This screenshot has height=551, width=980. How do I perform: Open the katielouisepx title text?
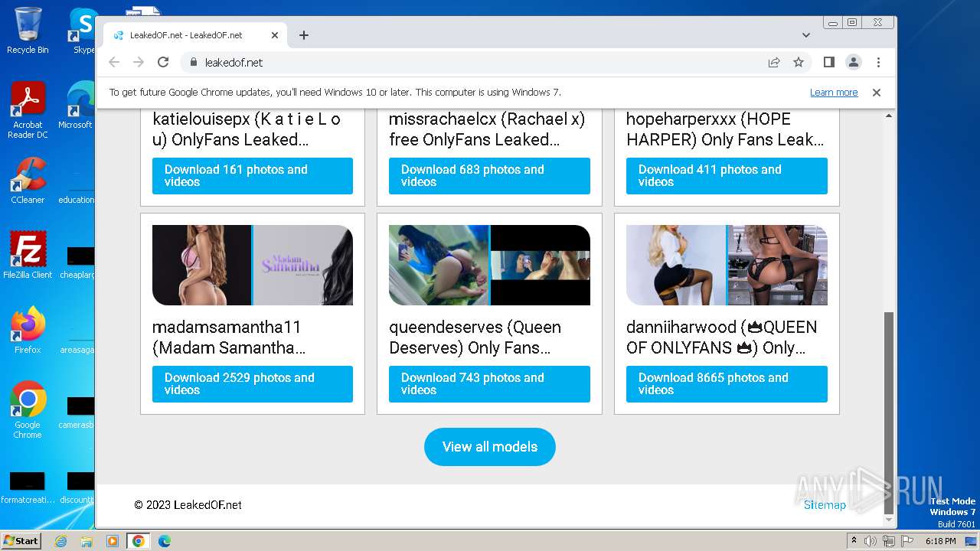(247, 129)
